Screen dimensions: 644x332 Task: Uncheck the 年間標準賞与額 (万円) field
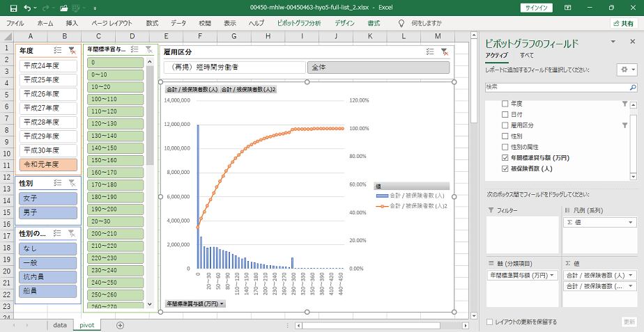click(x=505, y=157)
